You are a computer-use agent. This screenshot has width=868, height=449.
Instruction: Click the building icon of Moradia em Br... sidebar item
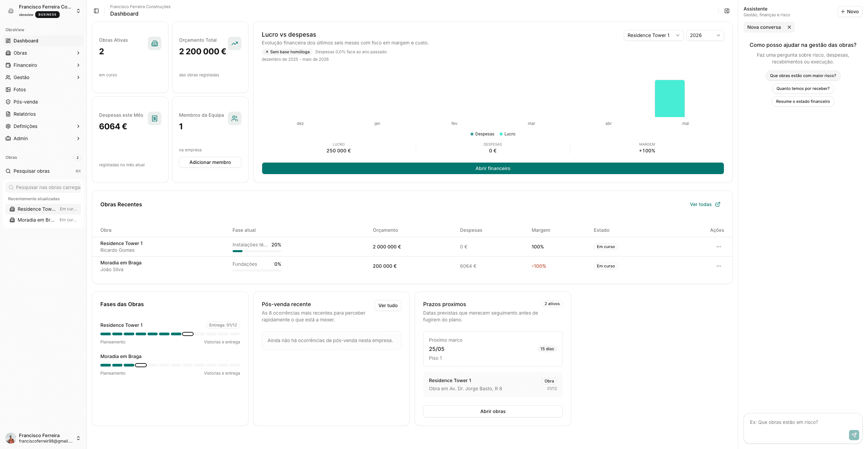(12, 220)
